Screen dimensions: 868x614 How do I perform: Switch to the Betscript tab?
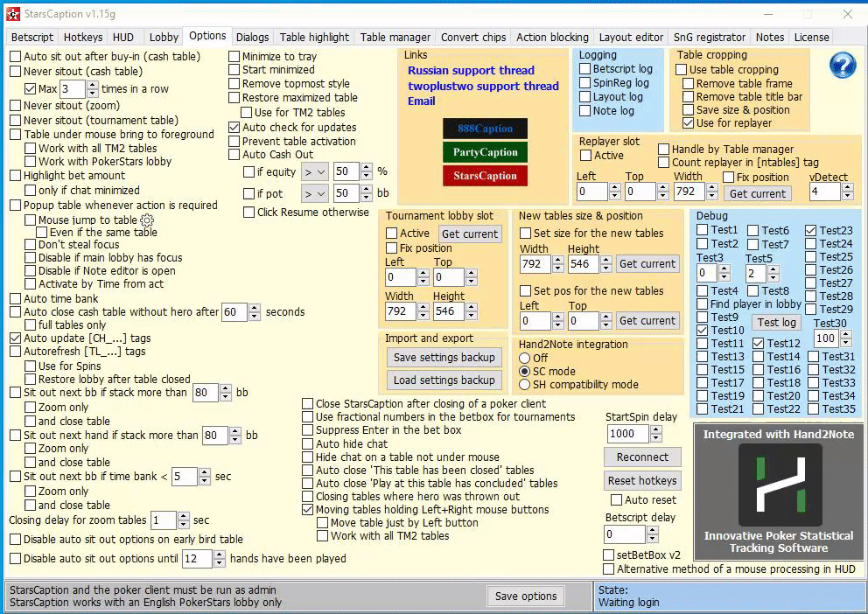tap(32, 37)
